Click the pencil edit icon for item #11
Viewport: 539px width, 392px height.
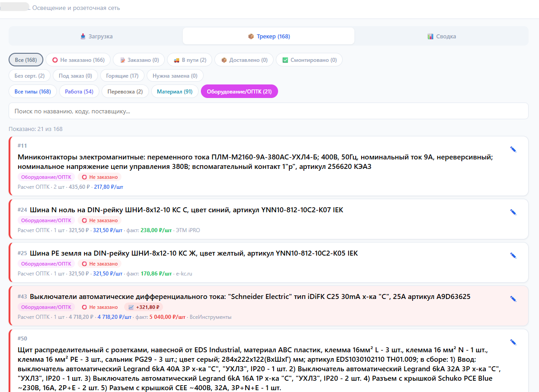point(513,149)
